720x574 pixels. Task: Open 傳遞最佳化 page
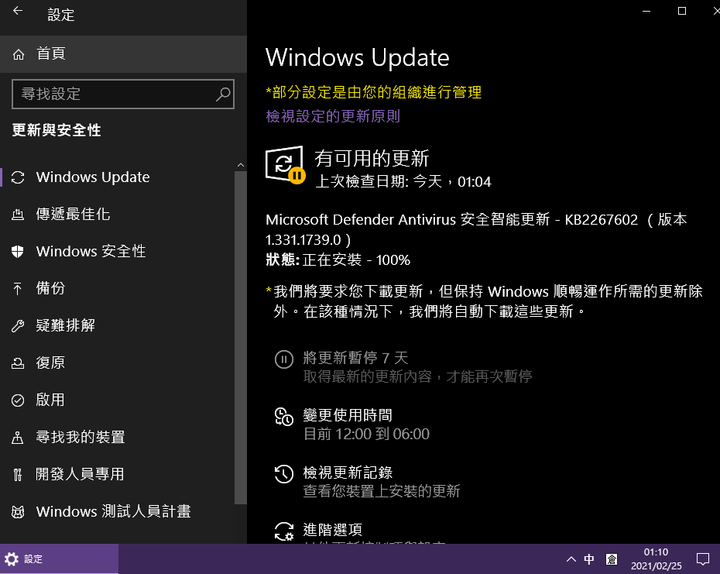[x=73, y=214]
